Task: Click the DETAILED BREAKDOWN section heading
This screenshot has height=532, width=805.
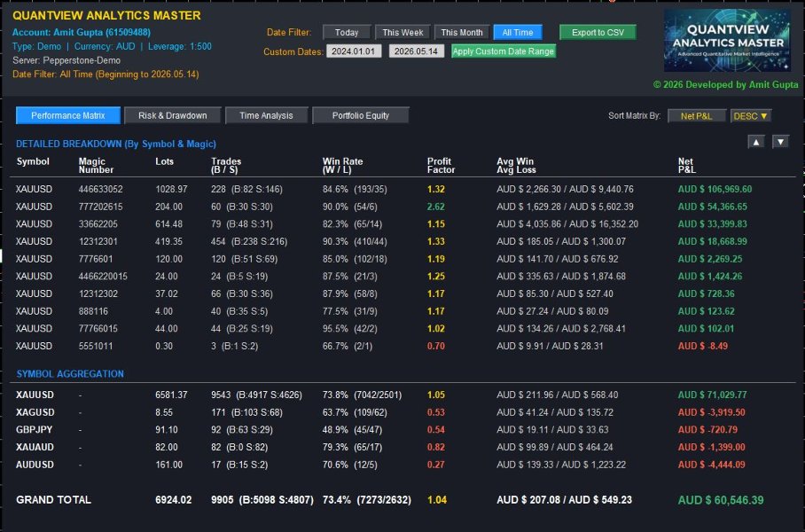Action: [x=116, y=145]
